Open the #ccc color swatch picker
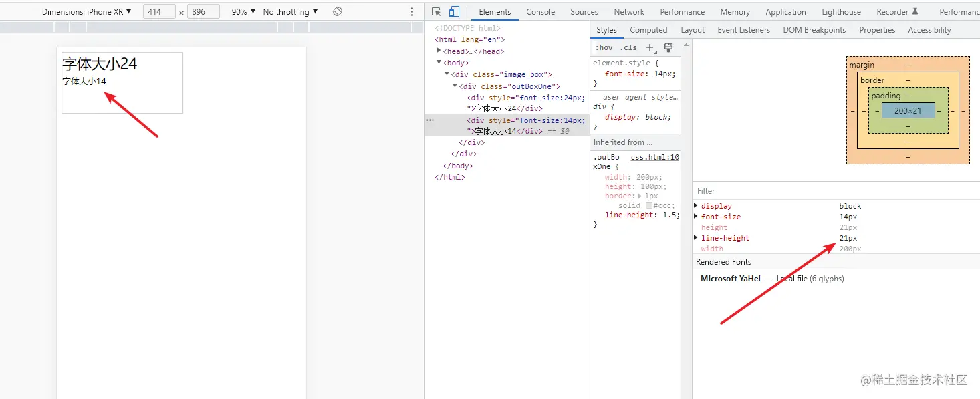This screenshot has width=980, height=399. tap(648, 206)
